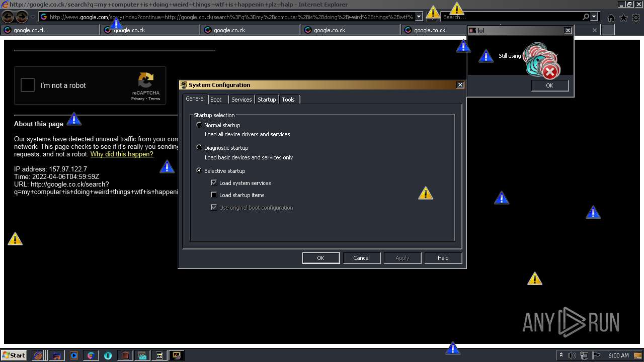Click the browser Forward arrow
Image resolution: width=644 pixels, height=362 pixels.
click(22, 17)
